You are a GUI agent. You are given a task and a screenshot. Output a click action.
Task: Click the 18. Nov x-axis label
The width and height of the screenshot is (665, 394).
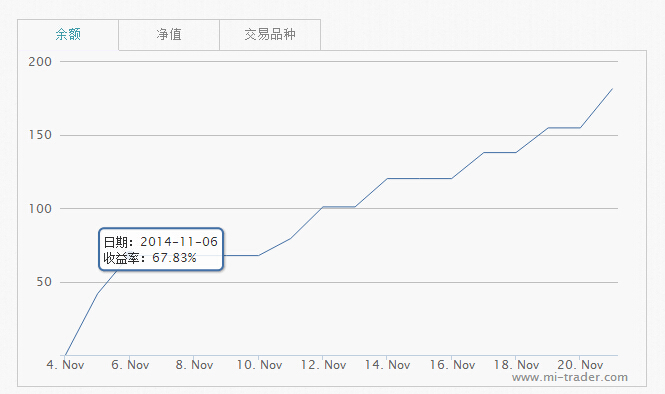pyautogui.click(x=516, y=365)
